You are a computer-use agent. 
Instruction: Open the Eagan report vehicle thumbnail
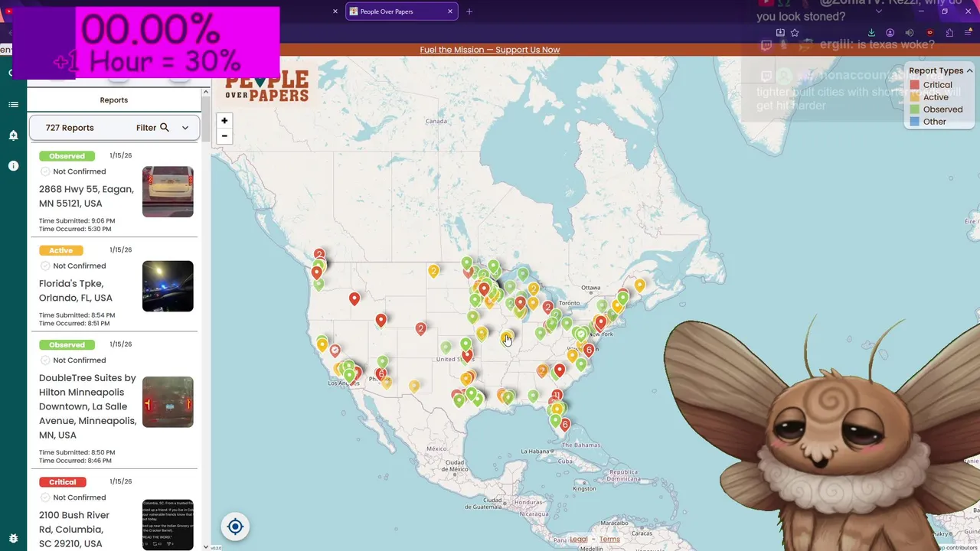coord(168,191)
